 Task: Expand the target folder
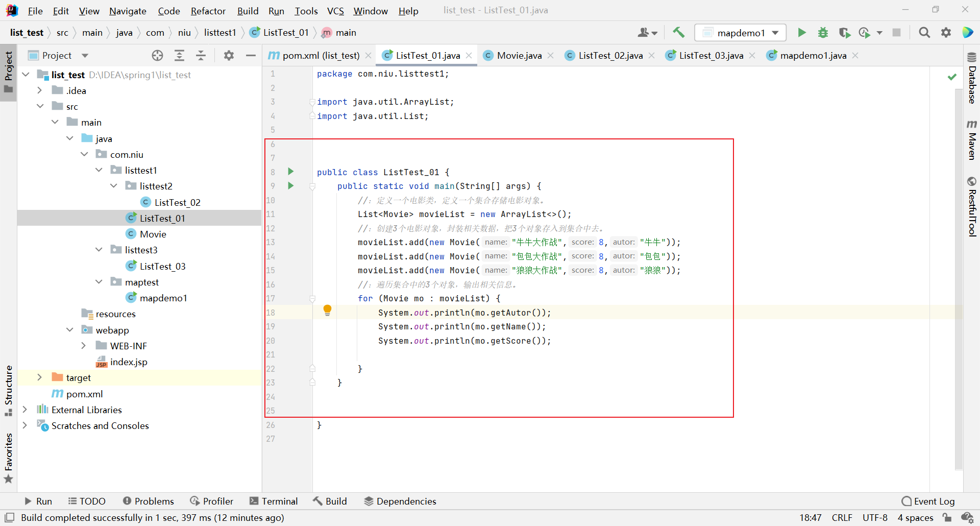coord(40,377)
